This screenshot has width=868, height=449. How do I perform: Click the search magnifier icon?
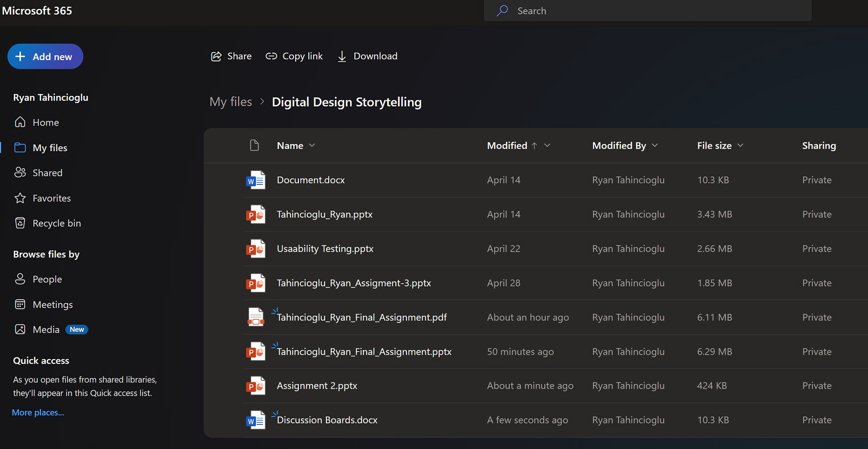click(x=502, y=10)
